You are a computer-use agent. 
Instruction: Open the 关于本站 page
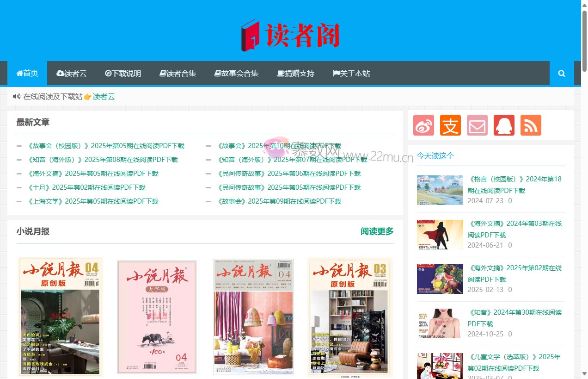pyautogui.click(x=351, y=73)
